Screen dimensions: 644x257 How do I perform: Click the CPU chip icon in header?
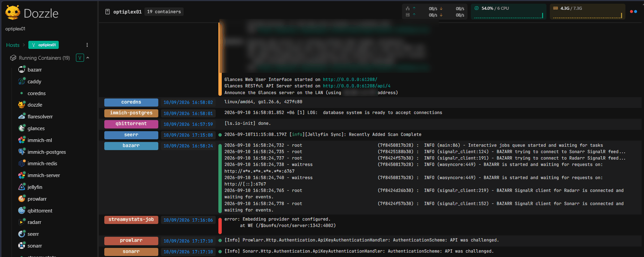pyautogui.click(x=477, y=8)
